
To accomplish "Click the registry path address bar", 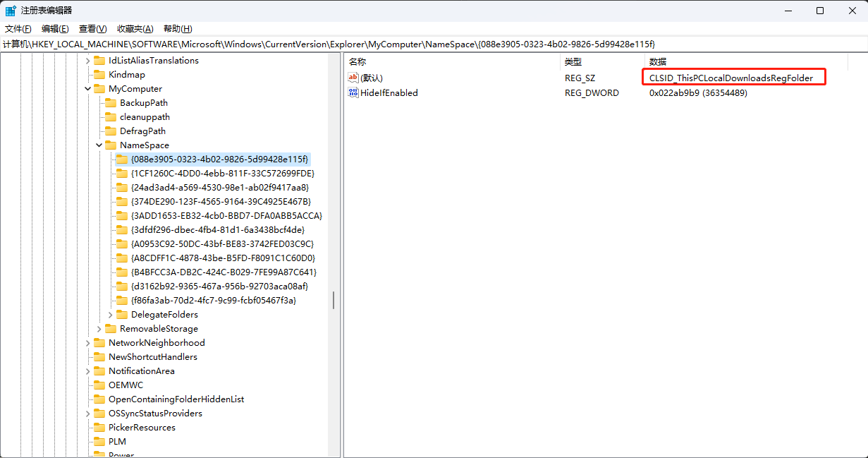I will (434, 44).
